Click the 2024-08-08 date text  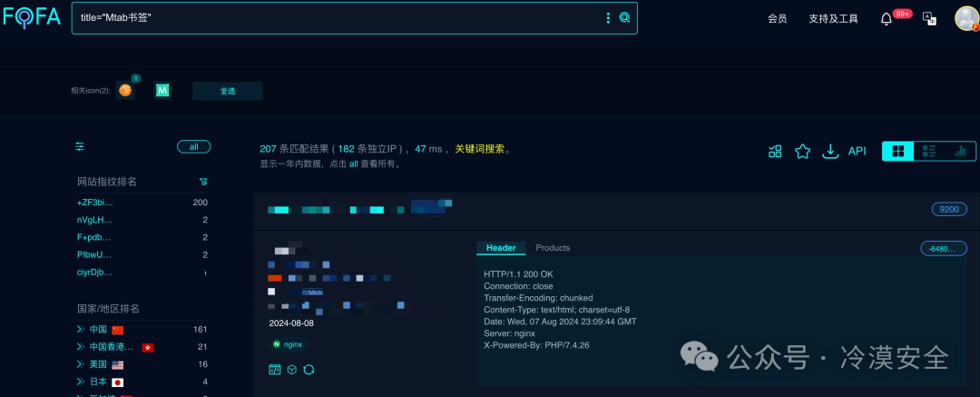(x=291, y=323)
